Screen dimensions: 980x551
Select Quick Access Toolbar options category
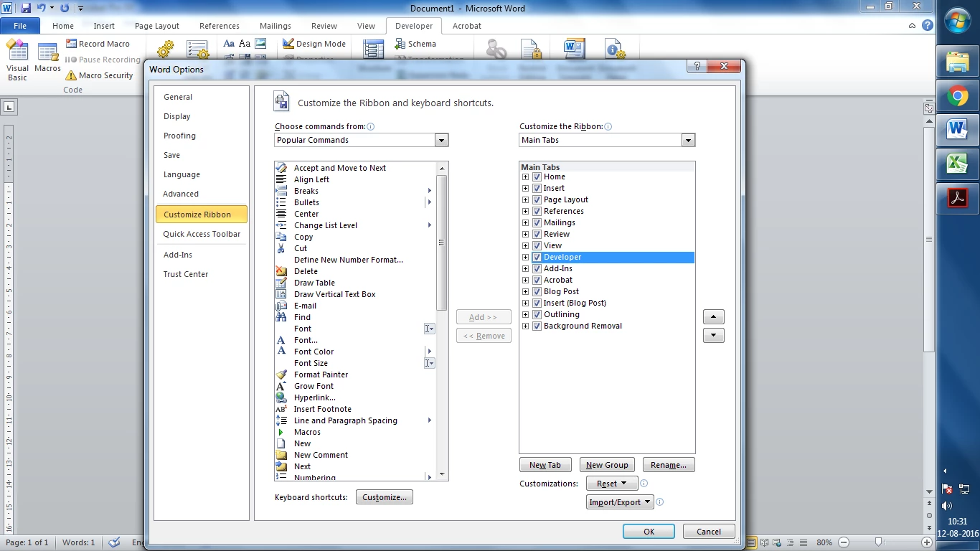(202, 234)
